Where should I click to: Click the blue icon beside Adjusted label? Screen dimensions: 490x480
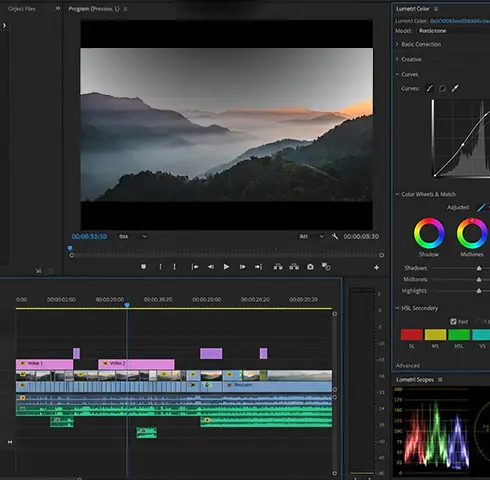click(x=481, y=208)
